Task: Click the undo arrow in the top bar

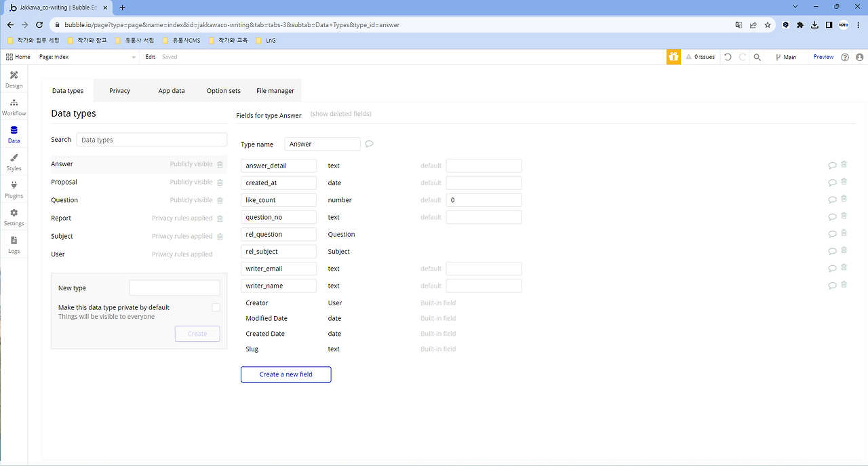Action: coord(728,57)
